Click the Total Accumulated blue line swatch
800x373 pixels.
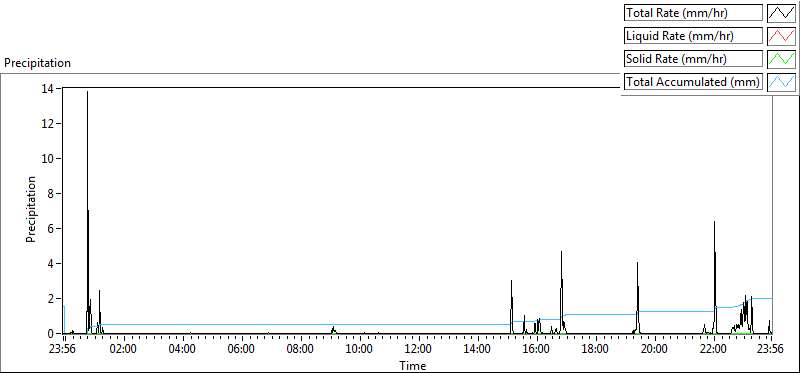(782, 82)
